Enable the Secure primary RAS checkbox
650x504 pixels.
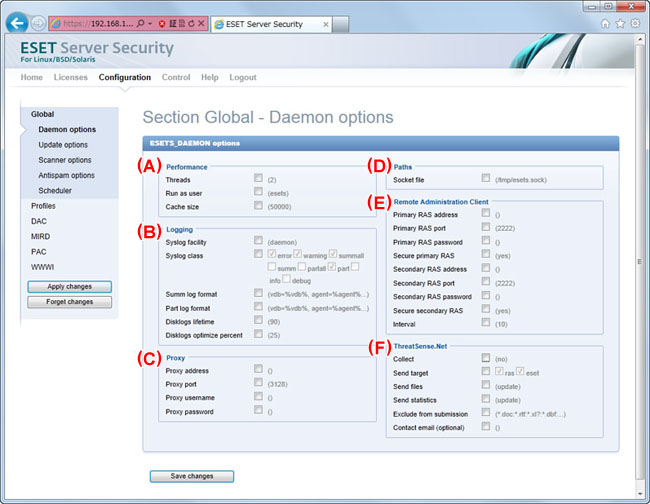coord(486,254)
